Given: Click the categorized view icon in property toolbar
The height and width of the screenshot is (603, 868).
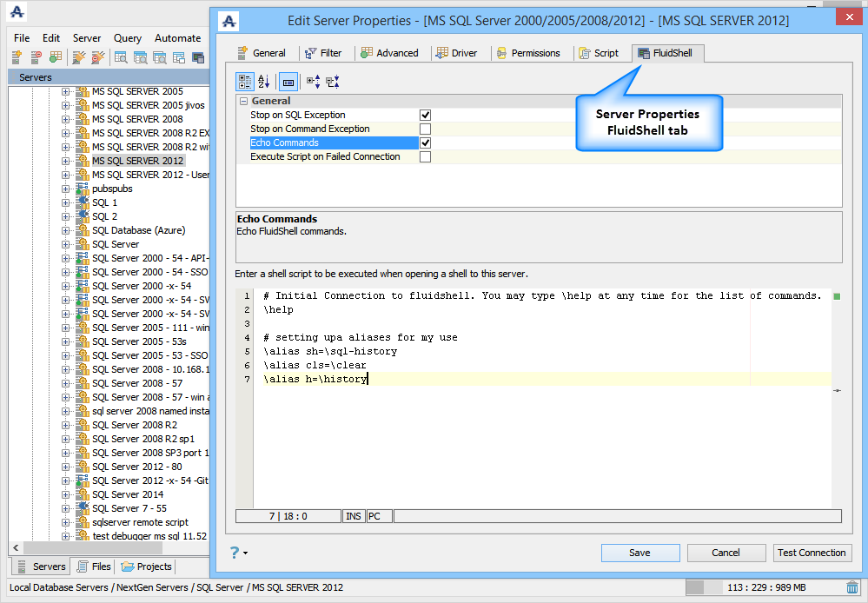Looking at the screenshot, I should click(245, 82).
